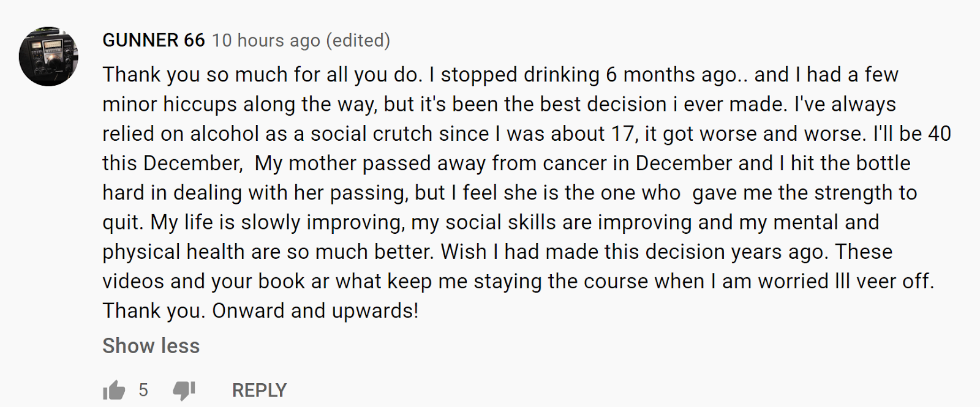Click the phrase "minor hiccups"
The height and width of the screenshot is (407, 980).
coord(169,104)
